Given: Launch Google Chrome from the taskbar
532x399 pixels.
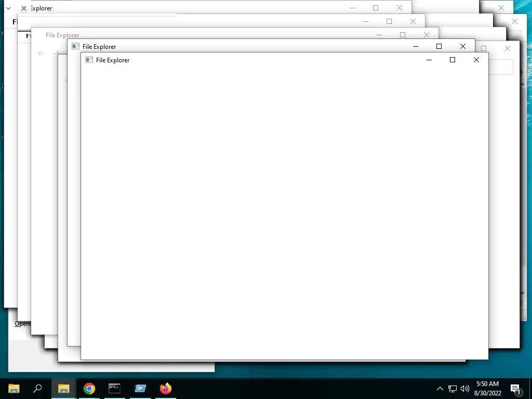Looking at the screenshot, I should pos(89,389).
